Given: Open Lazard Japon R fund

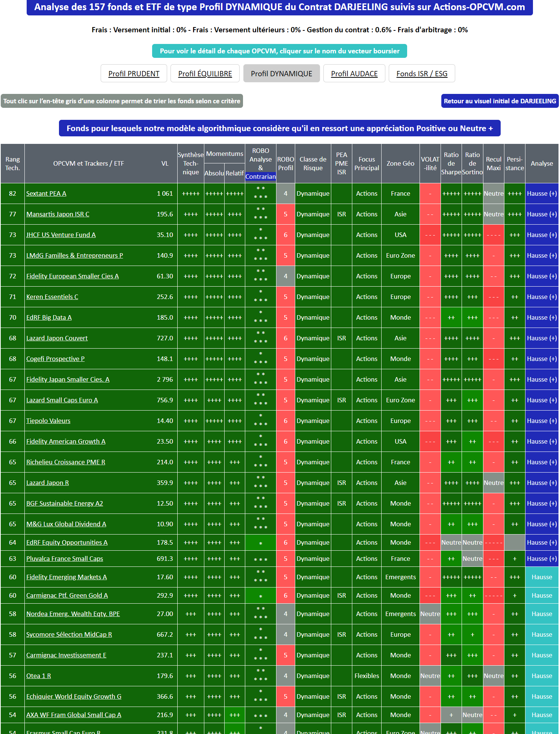Looking at the screenshot, I should [x=48, y=483].
